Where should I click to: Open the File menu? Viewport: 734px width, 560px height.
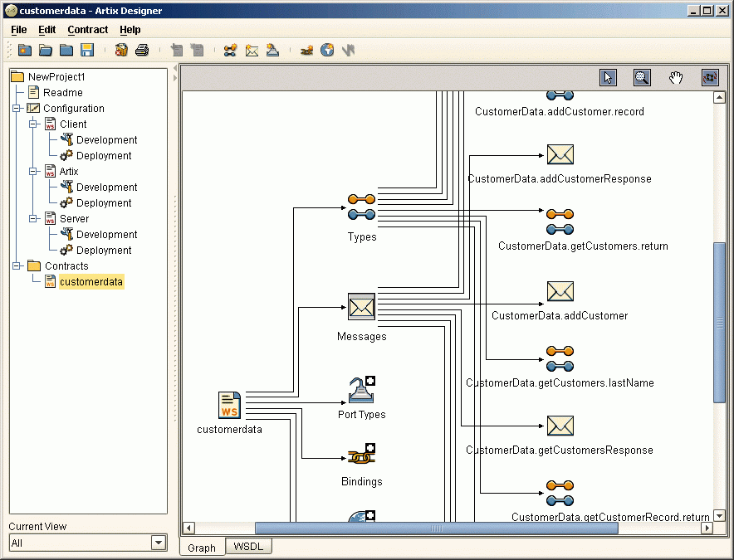click(19, 30)
